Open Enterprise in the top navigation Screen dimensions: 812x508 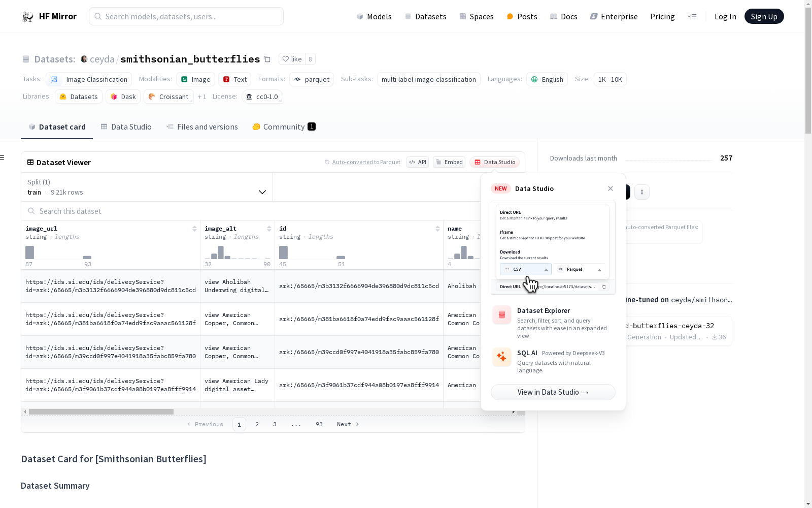click(x=614, y=16)
